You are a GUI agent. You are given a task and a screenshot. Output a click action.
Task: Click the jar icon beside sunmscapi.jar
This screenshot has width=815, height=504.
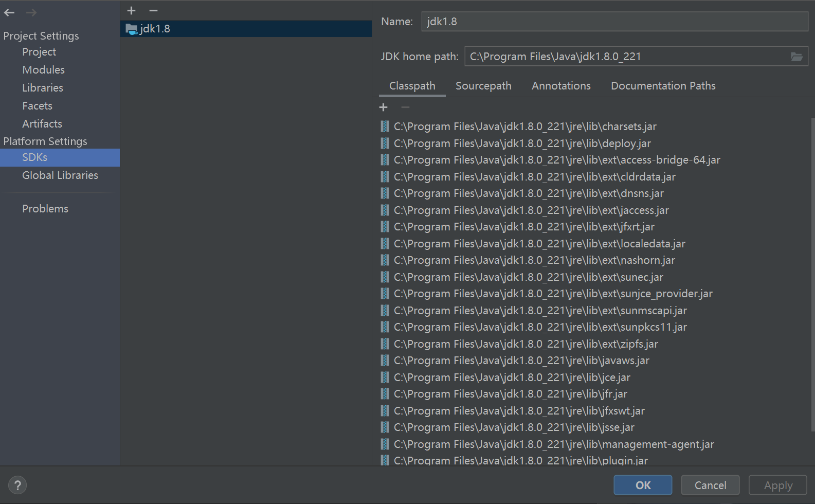385,310
